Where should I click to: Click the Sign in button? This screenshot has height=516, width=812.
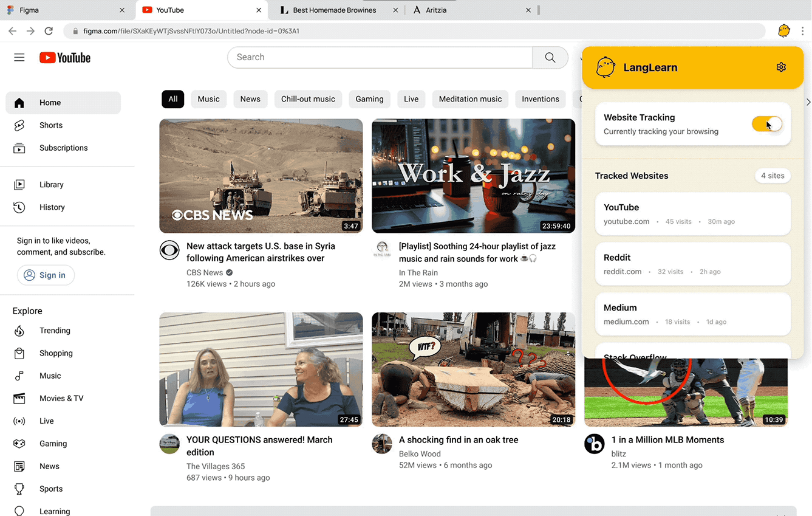coord(46,275)
